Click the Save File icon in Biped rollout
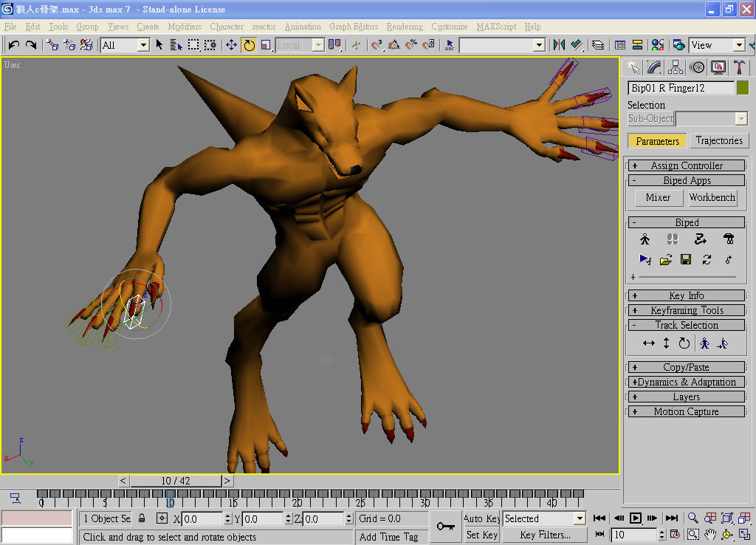The height and width of the screenshot is (545, 756). point(686,259)
